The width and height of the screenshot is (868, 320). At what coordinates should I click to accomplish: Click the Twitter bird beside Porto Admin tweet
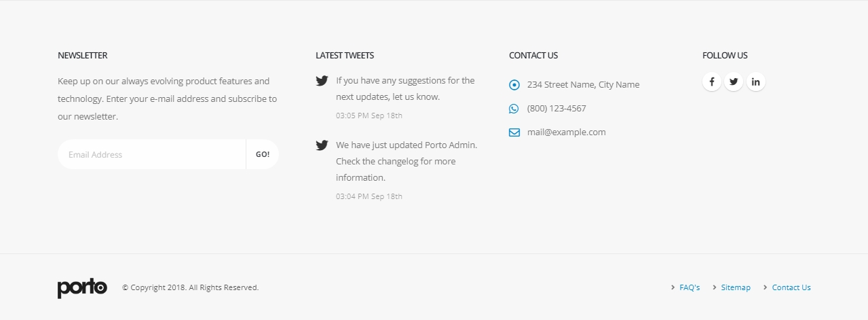pyautogui.click(x=322, y=145)
